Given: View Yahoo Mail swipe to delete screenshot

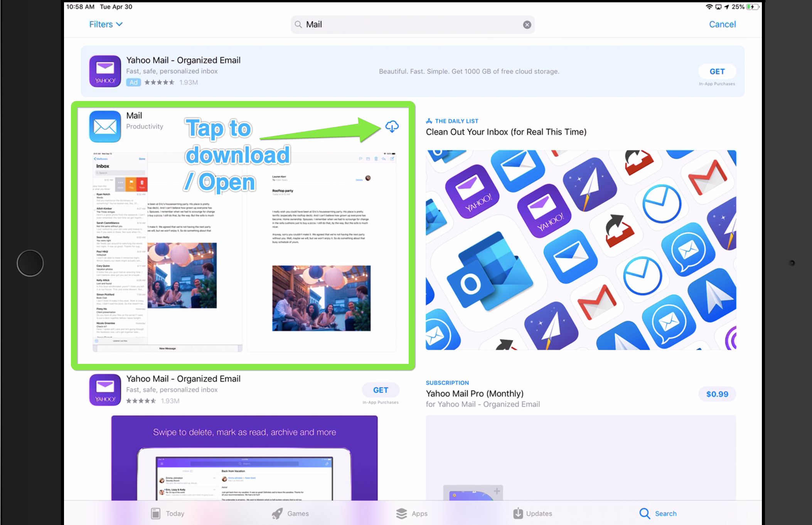Looking at the screenshot, I should 244,458.
